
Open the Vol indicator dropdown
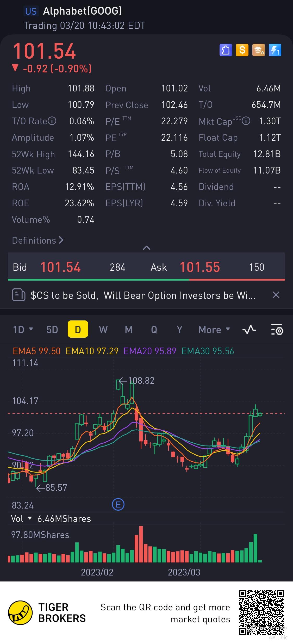pos(21,519)
